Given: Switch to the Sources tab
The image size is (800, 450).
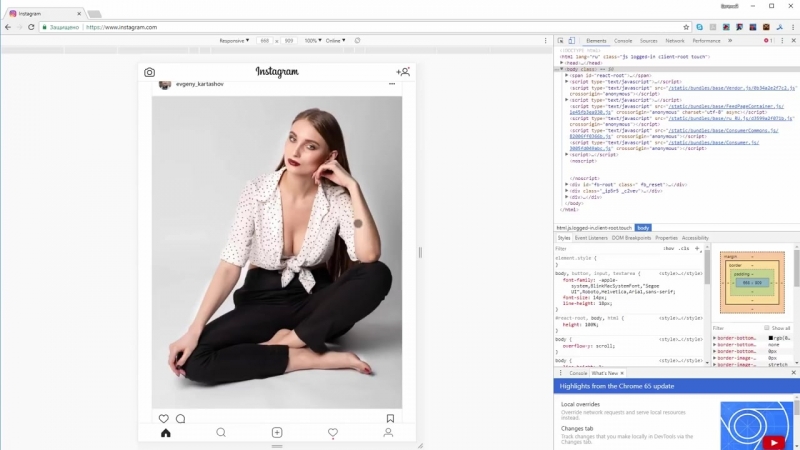Looking at the screenshot, I should tap(648, 40).
